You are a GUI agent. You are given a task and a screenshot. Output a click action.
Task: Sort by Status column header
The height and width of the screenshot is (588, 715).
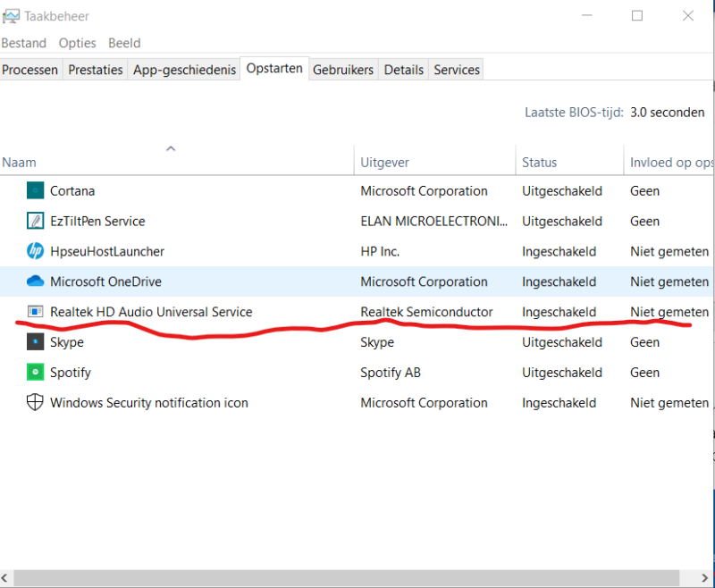tap(539, 163)
